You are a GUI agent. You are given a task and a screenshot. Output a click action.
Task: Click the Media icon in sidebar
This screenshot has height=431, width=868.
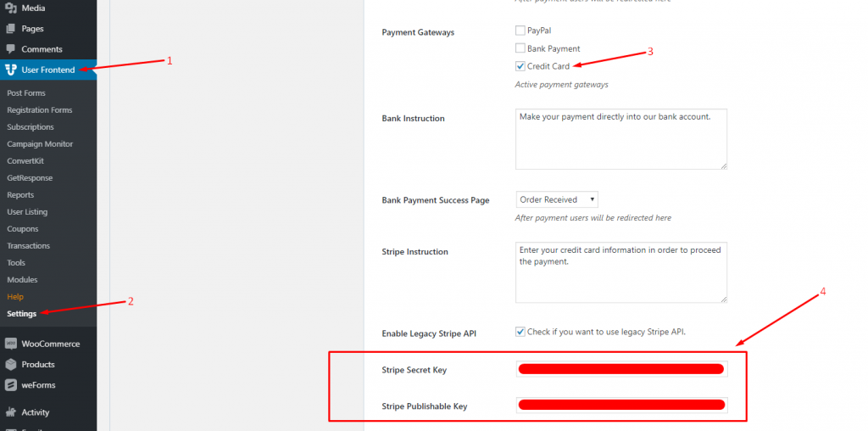[x=10, y=8]
